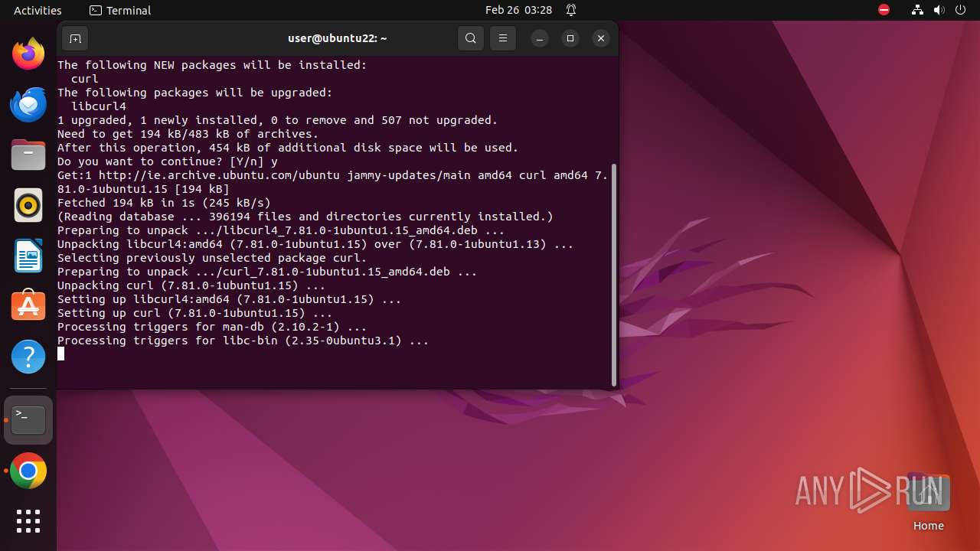
Task: Click the 'Need to get 194 kB/483 kB' line
Action: pos(188,134)
